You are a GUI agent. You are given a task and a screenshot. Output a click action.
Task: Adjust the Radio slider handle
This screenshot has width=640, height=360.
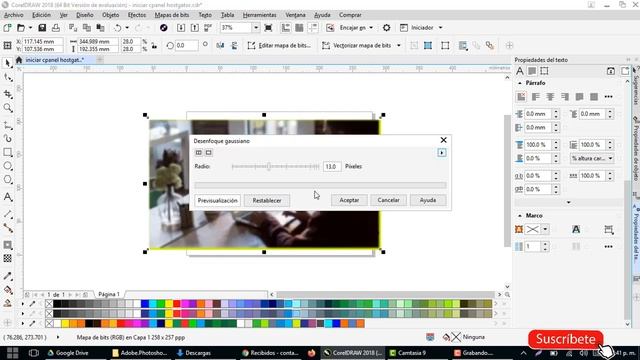(269, 166)
